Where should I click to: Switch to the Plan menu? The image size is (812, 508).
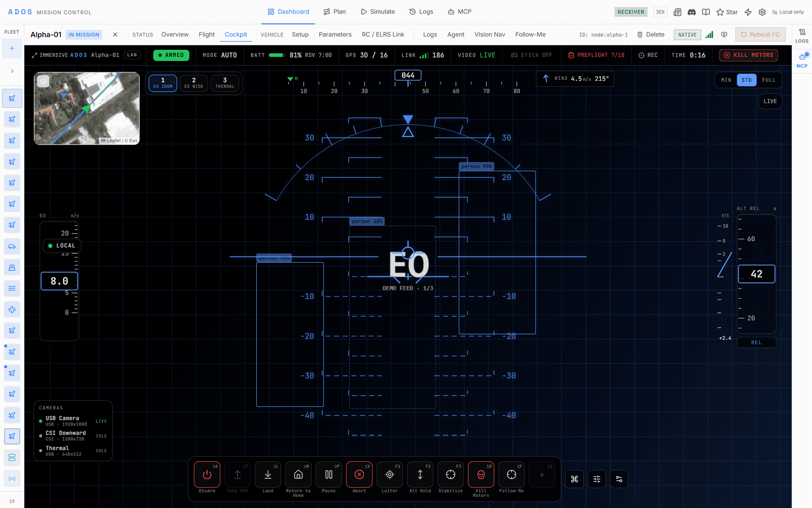click(x=335, y=12)
